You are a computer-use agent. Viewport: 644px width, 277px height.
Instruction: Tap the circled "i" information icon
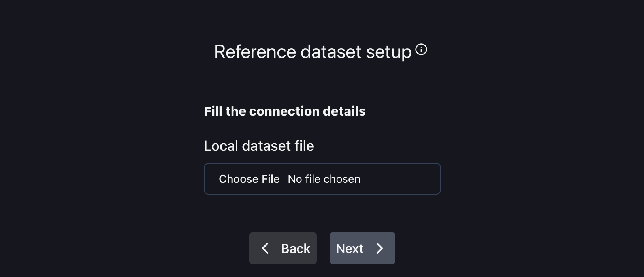[x=421, y=50]
